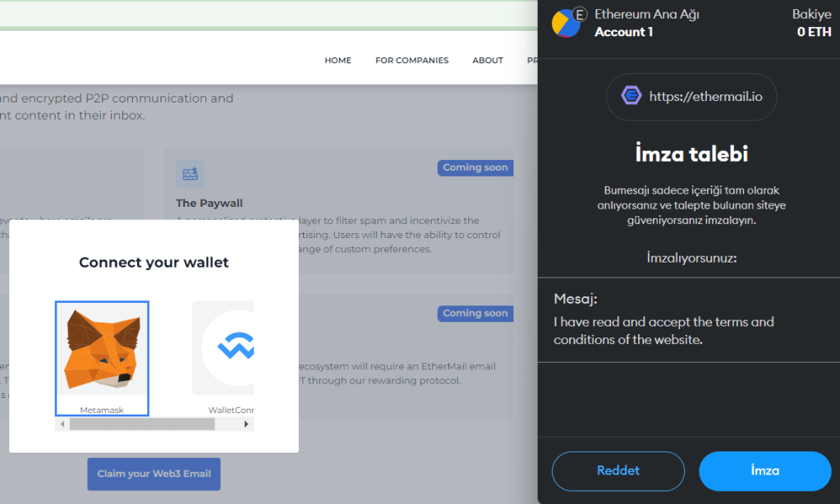
Task: Click the signature message text
Action: click(663, 330)
